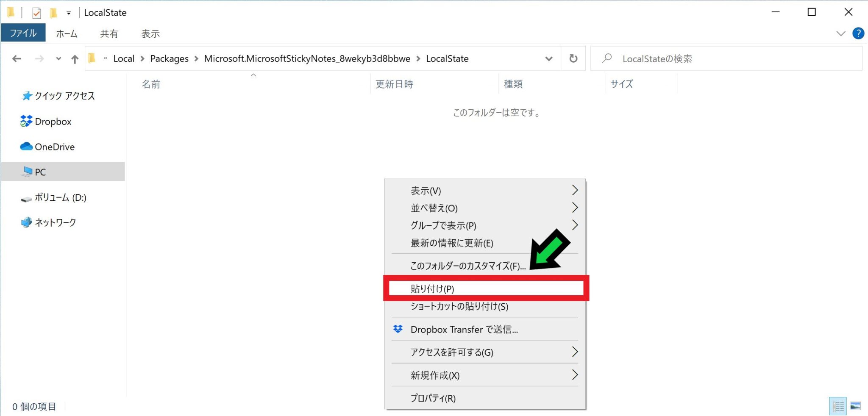868x416 pixels.
Task: Expand the ribbon with chevron
Action: (841, 33)
